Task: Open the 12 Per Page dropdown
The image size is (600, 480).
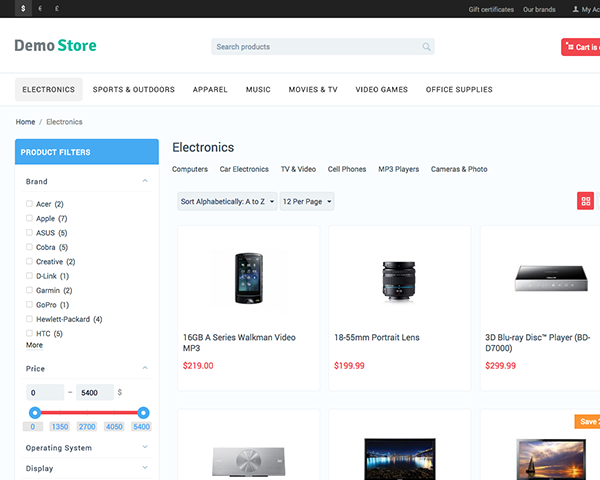Action: [307, 201]
